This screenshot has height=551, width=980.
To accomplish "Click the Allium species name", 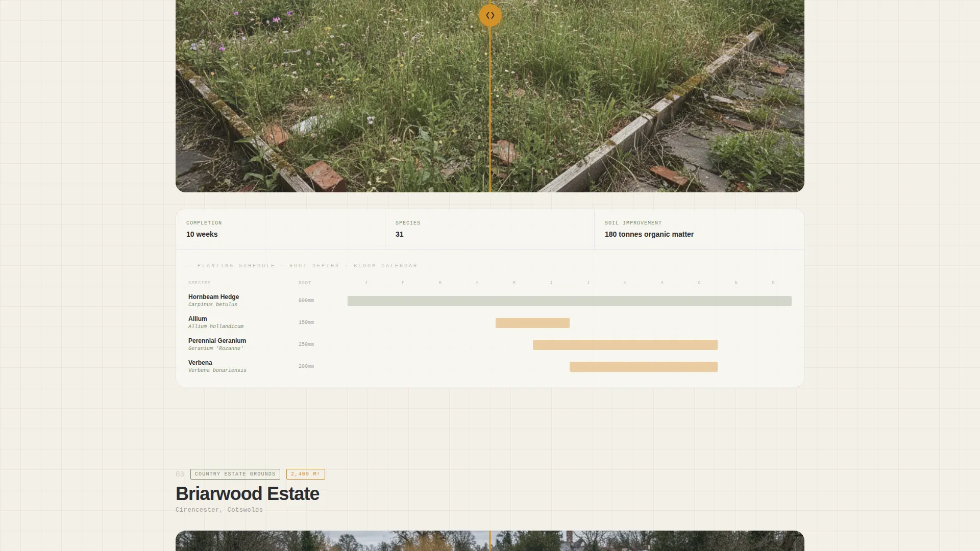I will (198, 319).
